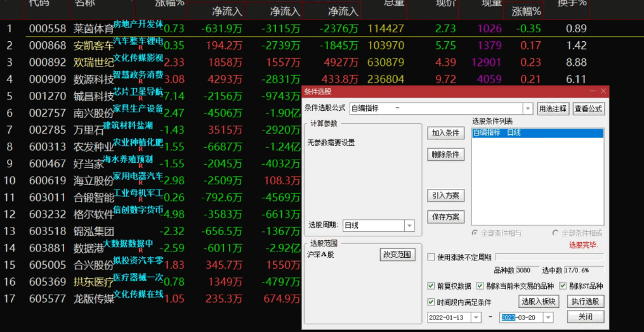Toggle the 使用涨跌不定周期 checkbox
This screenshot has height=332, width=644.
pyautogui.click(x=431, y=257)
